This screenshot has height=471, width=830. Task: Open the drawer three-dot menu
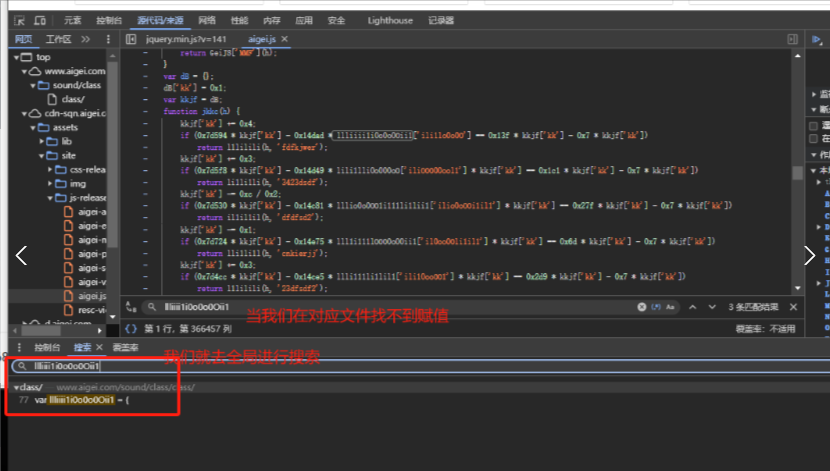click(x=20, y=348)
